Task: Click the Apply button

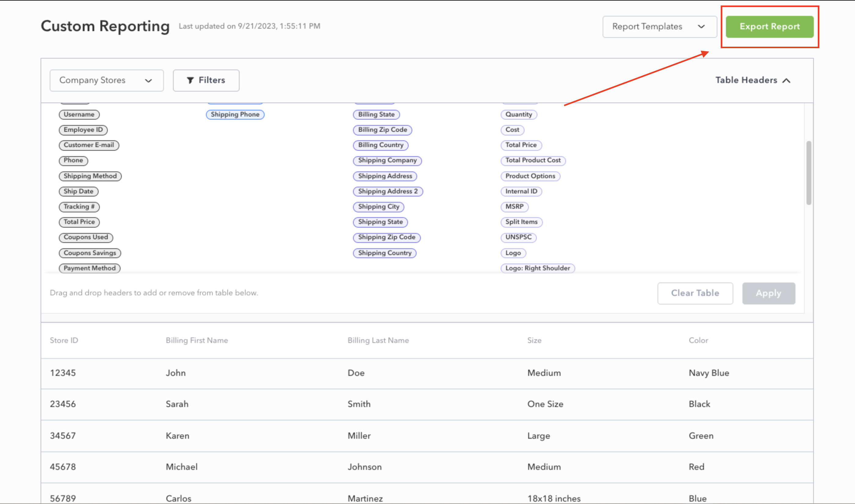Action: 768,293
